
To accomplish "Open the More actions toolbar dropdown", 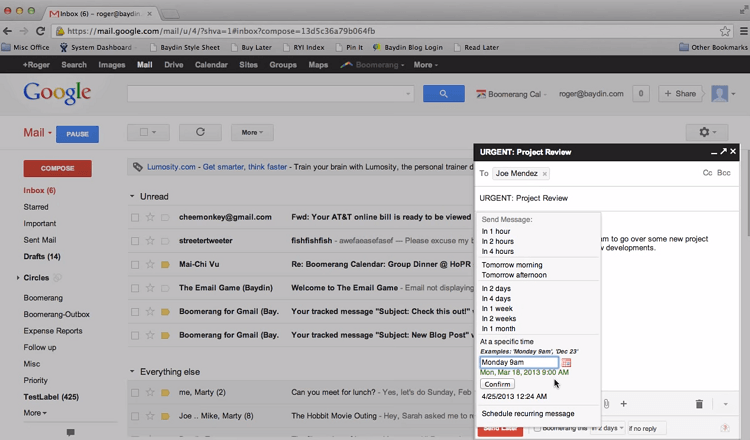I will coord(252,132).
